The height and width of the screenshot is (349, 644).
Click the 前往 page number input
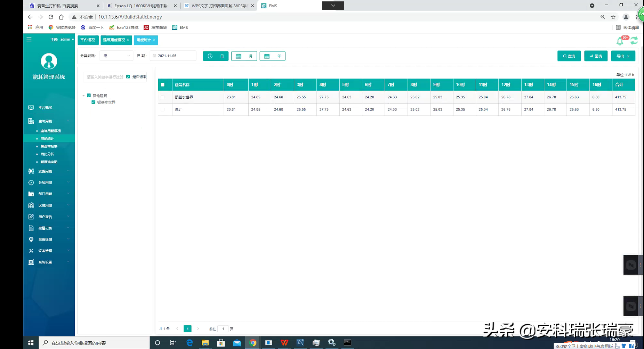pos(223,329)
